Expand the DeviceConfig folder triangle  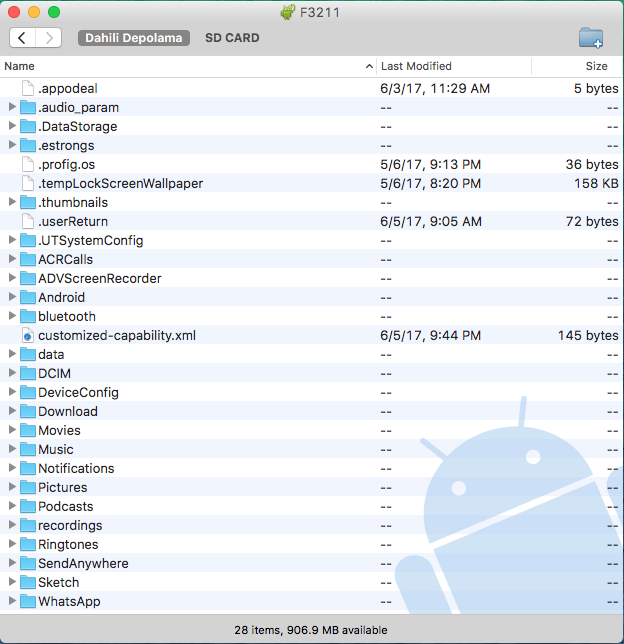coord(12,392)
